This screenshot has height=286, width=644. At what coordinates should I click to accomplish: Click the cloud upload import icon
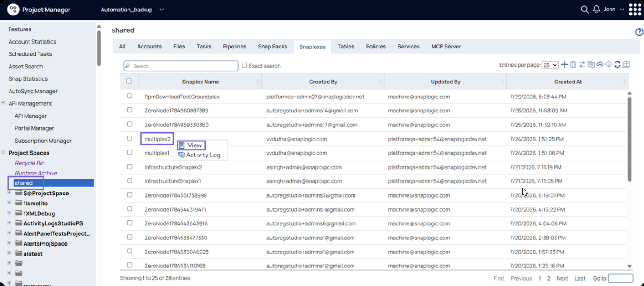[600, 65]
